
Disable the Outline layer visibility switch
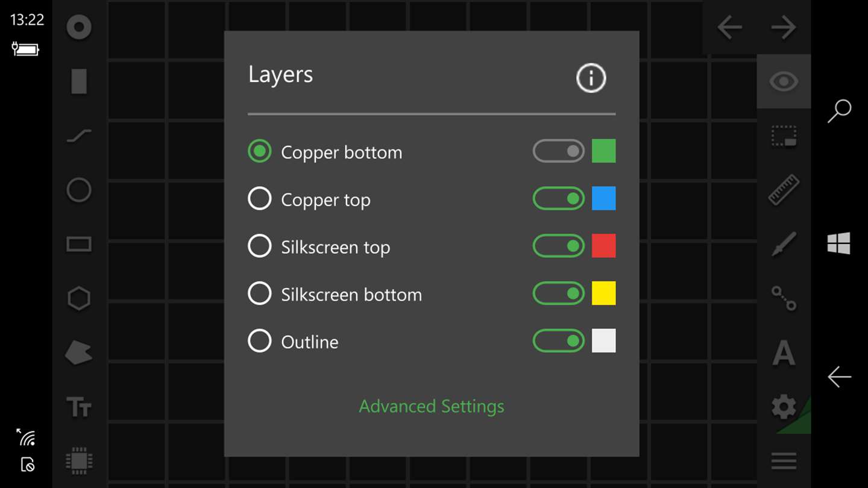[558, 341]
